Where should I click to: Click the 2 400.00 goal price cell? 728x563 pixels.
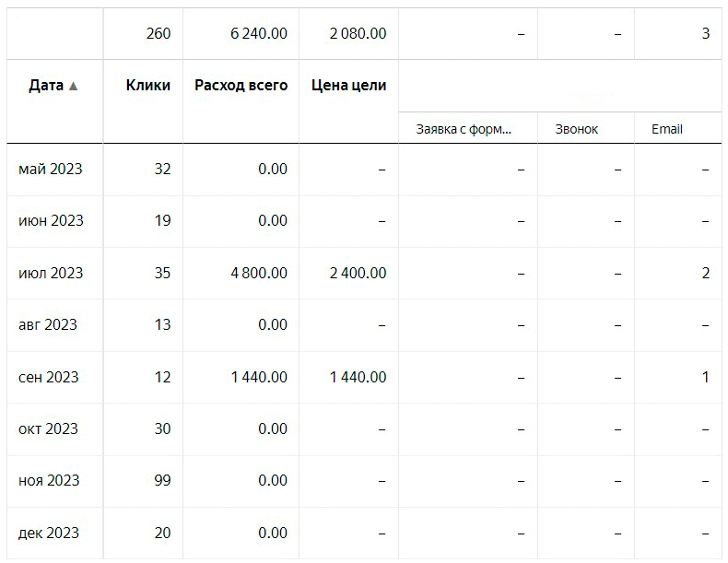pos(358,273)
